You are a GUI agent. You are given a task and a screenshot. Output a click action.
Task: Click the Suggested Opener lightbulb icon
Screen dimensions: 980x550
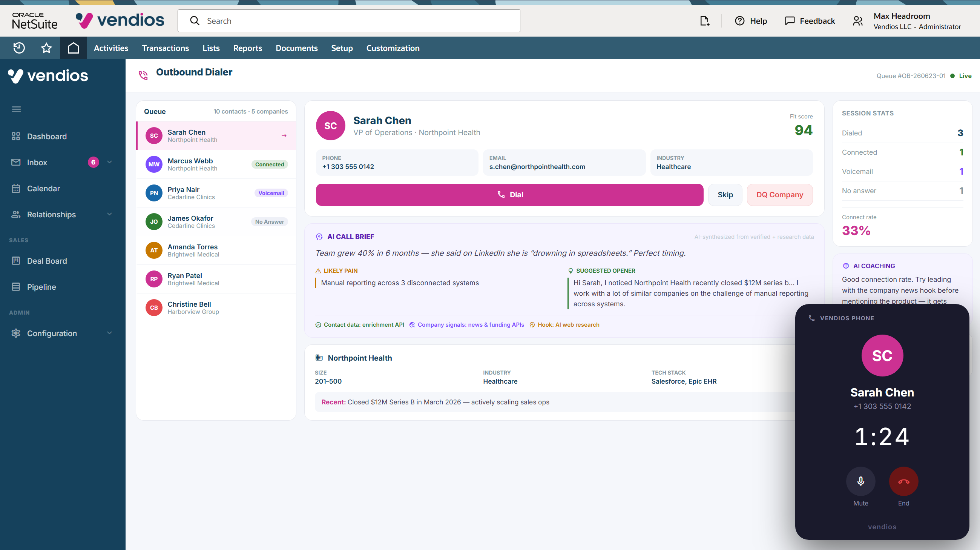click(570, 270)
